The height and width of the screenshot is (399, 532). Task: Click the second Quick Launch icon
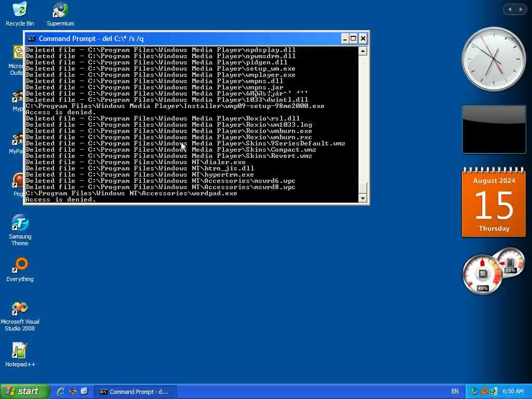tap(73, 391)
